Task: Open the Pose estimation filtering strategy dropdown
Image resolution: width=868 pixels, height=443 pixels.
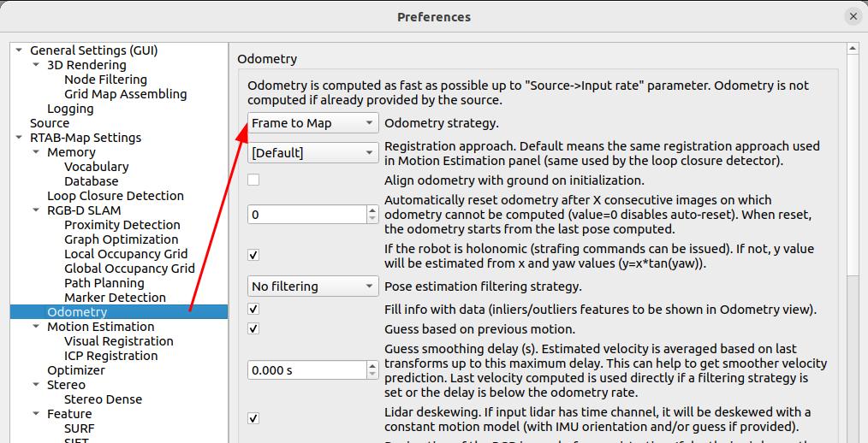Action: (x=312, y=286)
